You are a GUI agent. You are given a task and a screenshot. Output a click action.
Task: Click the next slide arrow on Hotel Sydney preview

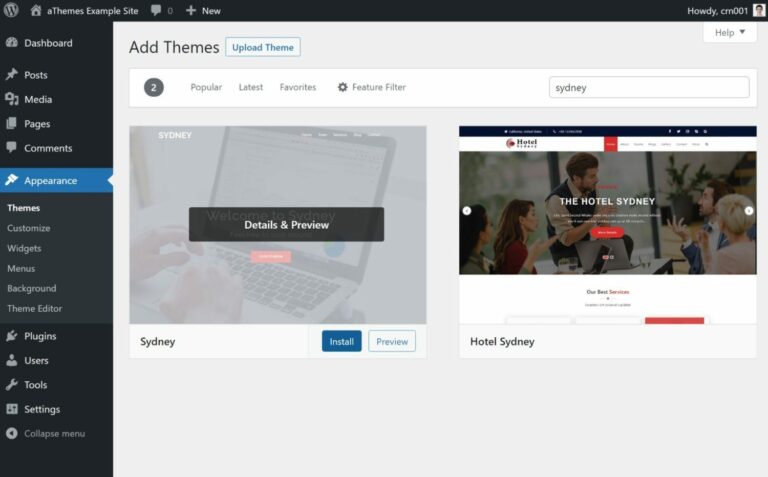pyautogui.click(x=749, y=211)
